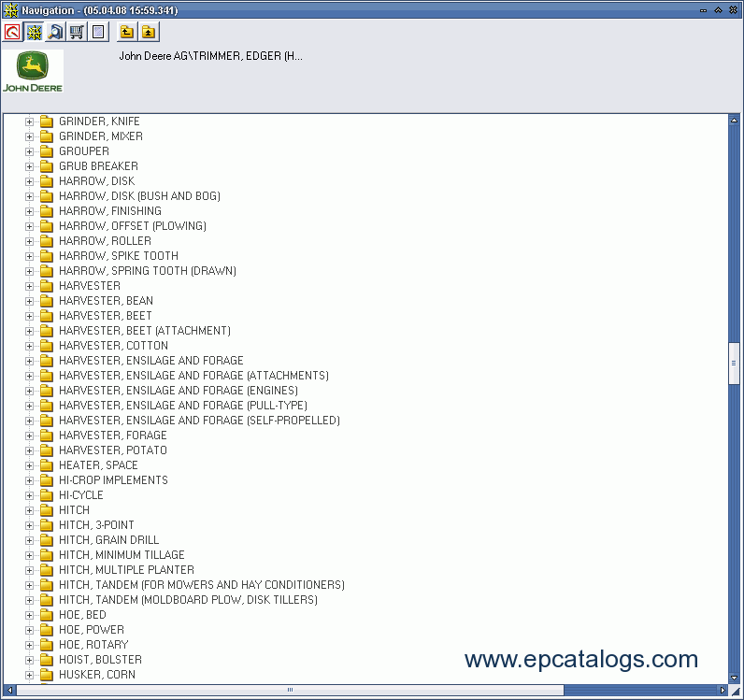Expand HARVESTER, BEET (ATTACHMENT) node
This screenshot has height=700, width=744.
(x=29, y=331)
